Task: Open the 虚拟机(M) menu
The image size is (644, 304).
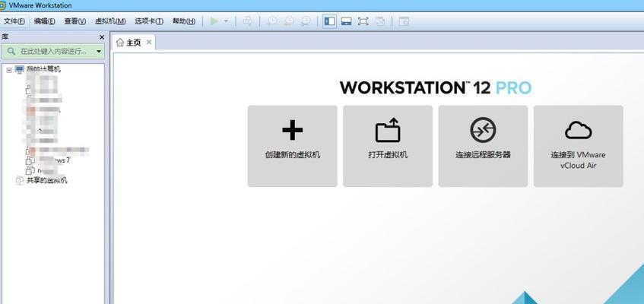Action: pyautogui.click(x=110, y=21)
